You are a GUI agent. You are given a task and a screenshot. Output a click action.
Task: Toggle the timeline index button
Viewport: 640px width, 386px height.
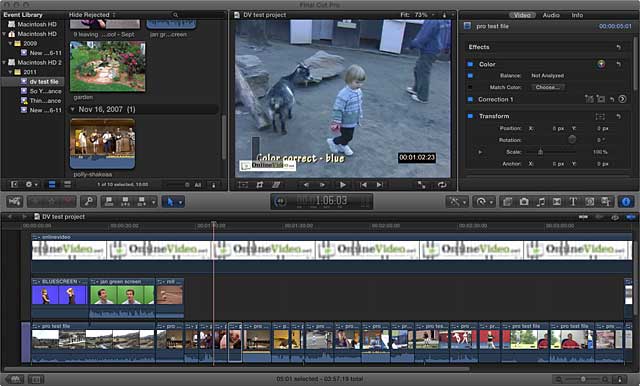pos(36,379)
